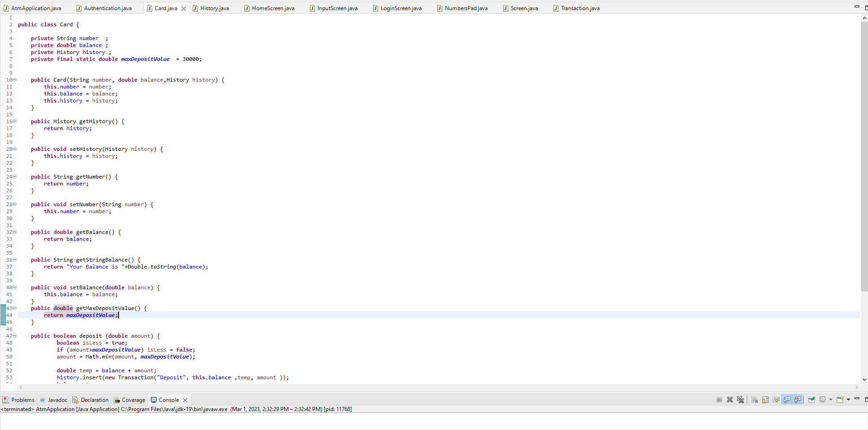Click the vertical scrollbar up arrow
Screen dimensions: 868x430
[x=864, y=18]
